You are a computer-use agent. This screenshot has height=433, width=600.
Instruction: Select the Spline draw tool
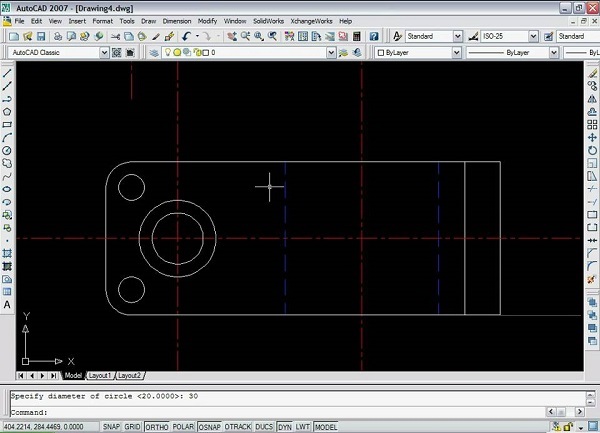click(7, 176)
